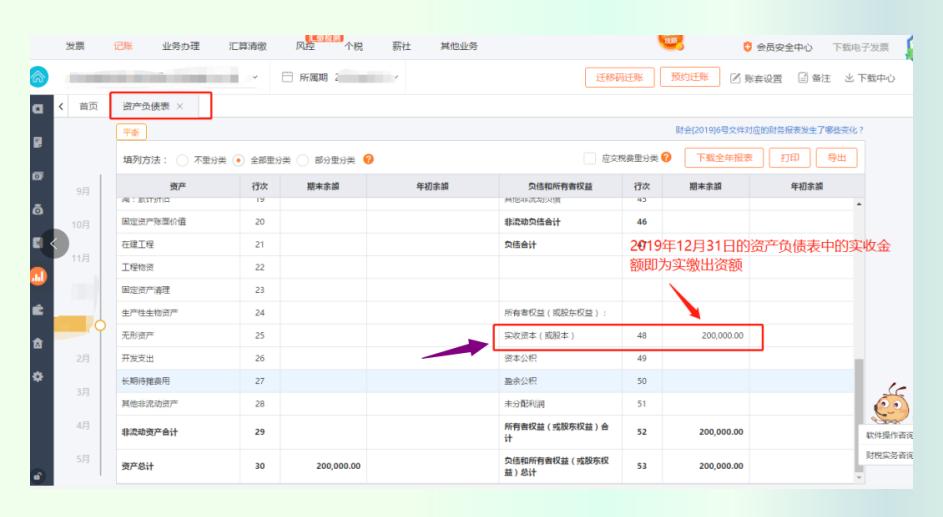
Task: Select 11月 on the month timeline
Action: click(x=81, y=258)
